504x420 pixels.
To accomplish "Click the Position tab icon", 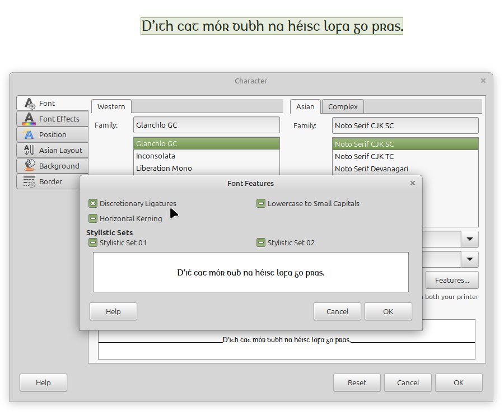I will click(x=29, y=134).
